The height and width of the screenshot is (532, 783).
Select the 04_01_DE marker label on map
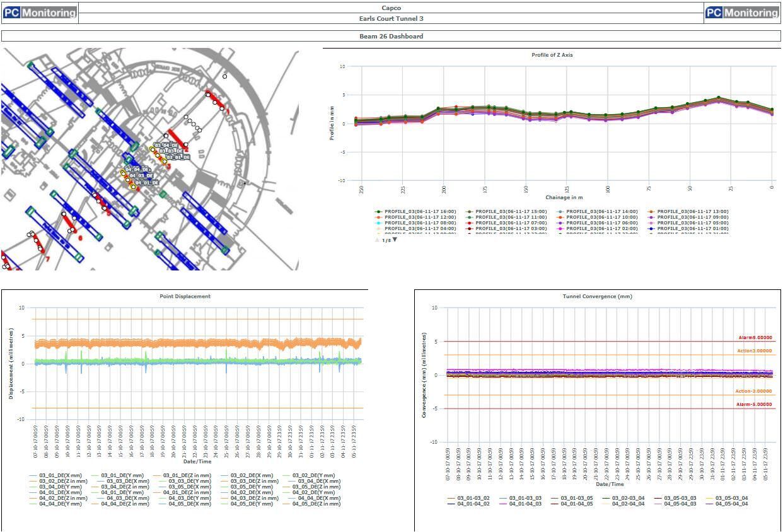point(146,183)
